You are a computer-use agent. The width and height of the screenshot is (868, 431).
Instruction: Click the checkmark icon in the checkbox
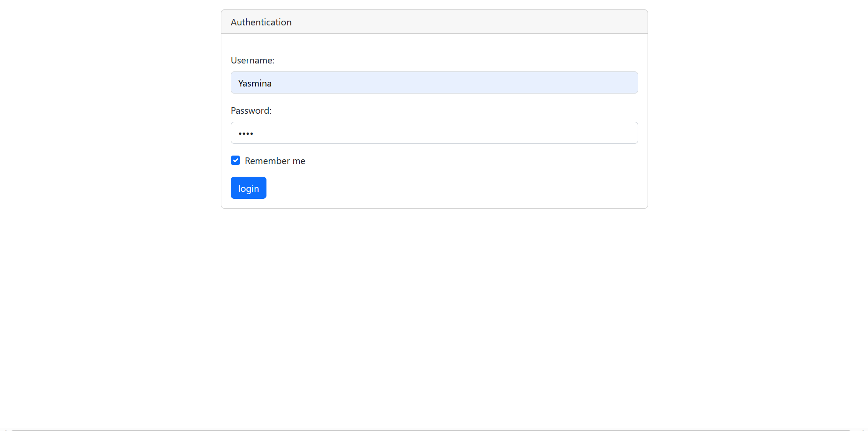pyautogui.click(x=235, y=160)
